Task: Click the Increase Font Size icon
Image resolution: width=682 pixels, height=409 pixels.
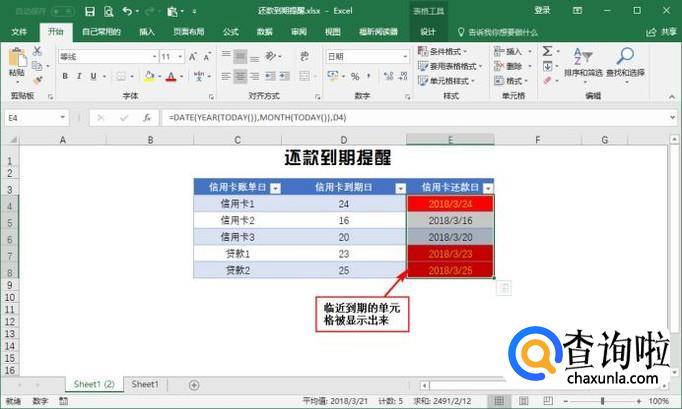Action: [x=192, y=57]
